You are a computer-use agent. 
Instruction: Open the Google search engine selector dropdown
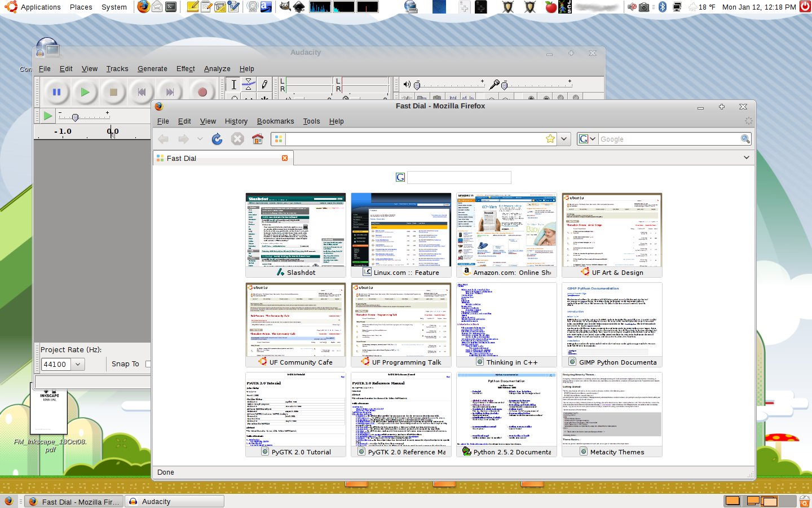click(x=588, y=139)
